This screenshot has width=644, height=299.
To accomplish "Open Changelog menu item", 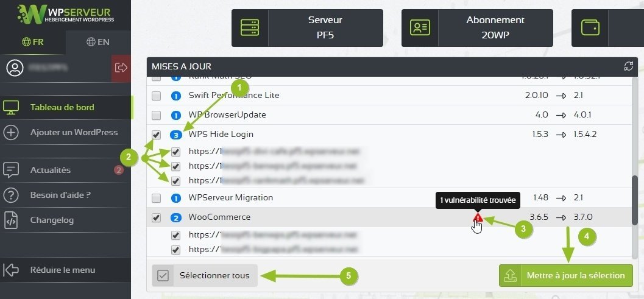I will 65,220.
